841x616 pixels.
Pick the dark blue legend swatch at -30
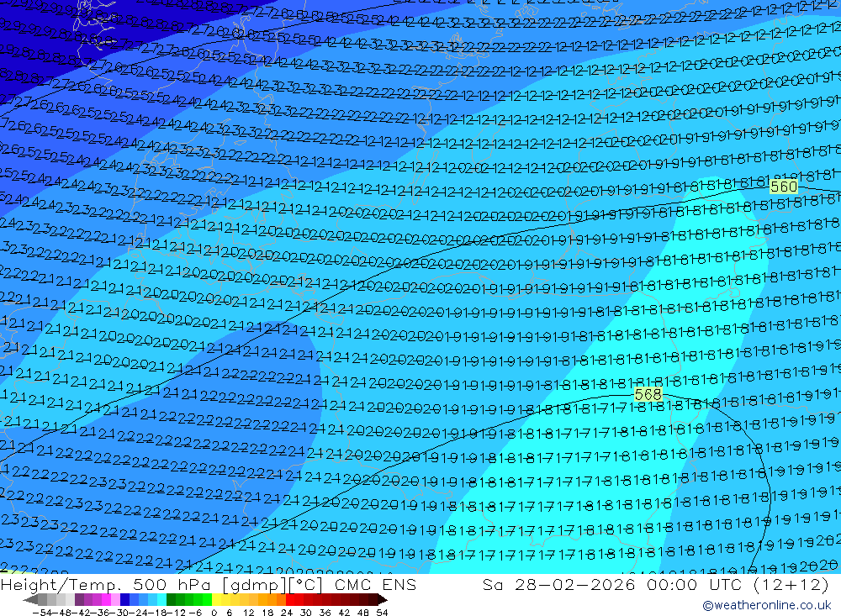[124, 600]
